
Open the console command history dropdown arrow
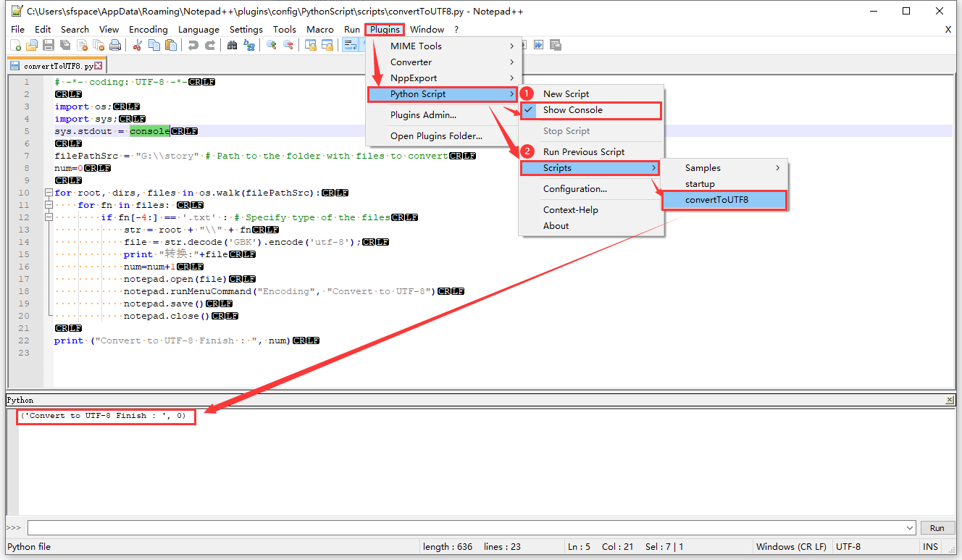(911, 527)
